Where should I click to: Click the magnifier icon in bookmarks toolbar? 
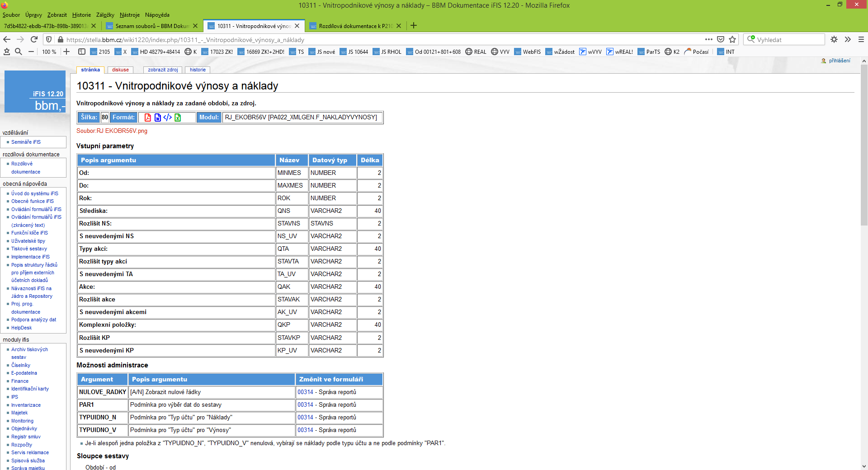click(x=19, y=52)
